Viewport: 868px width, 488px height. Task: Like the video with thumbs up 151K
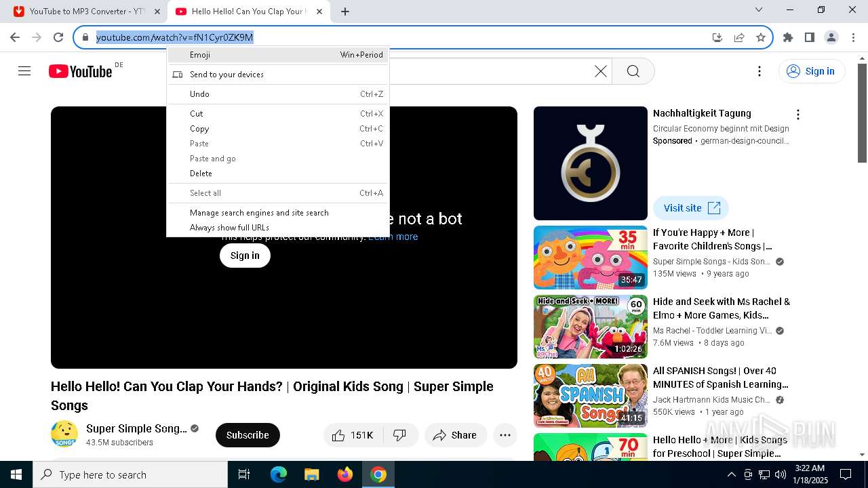(353, 435)
